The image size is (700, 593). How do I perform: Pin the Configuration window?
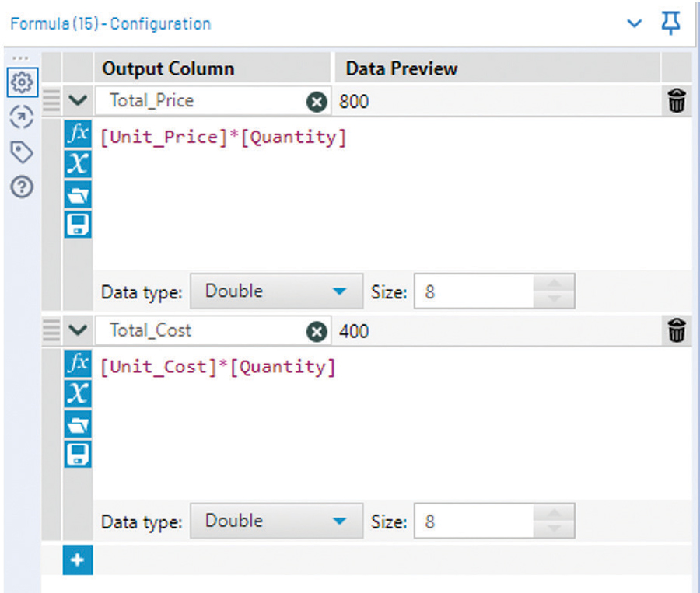pyautogui.click(x=670, y=23)
